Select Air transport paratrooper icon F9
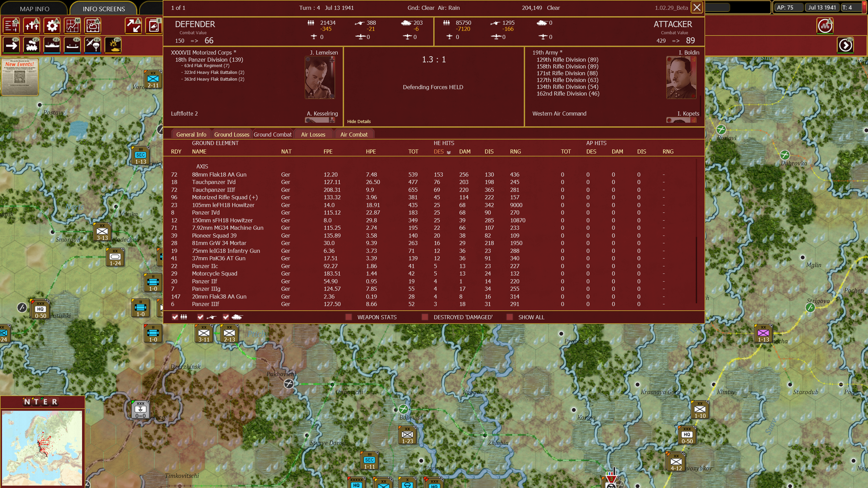The height and width of the screenshot is (488, 868). [93, 45]
